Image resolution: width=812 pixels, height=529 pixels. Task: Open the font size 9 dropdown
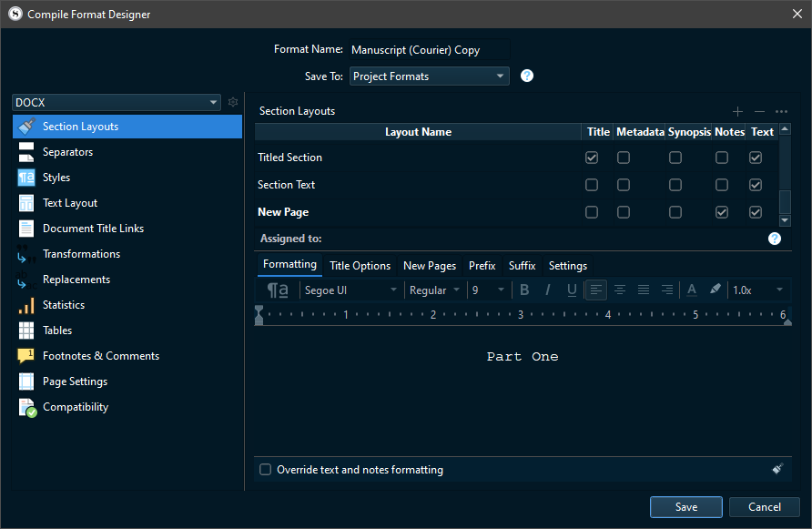click(x=488, y=290)
